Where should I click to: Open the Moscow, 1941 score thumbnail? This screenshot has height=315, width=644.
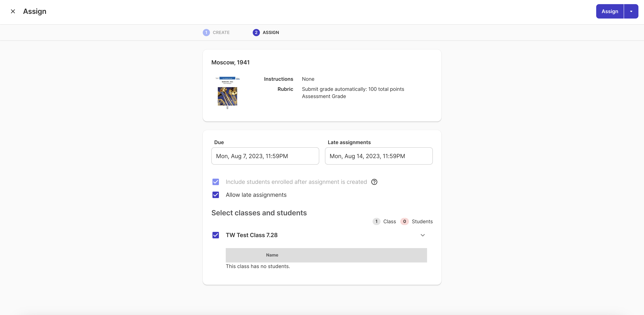point(227,93)
